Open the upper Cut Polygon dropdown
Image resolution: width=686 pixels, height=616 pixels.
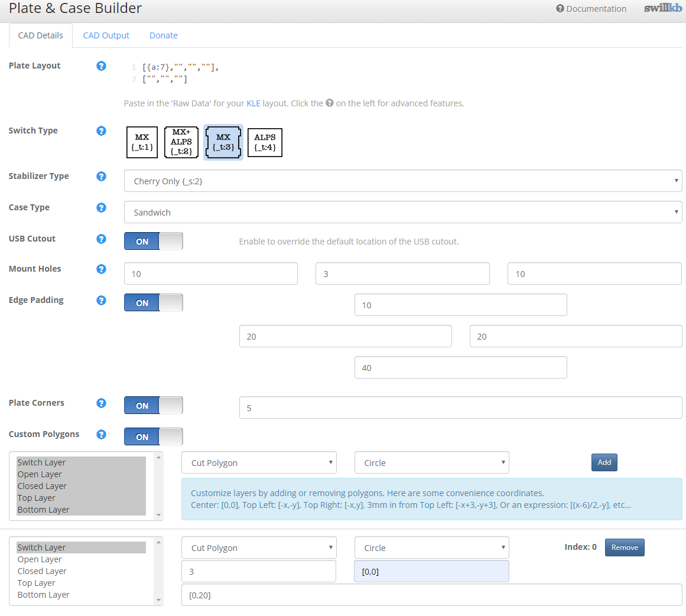click(259, 462)
